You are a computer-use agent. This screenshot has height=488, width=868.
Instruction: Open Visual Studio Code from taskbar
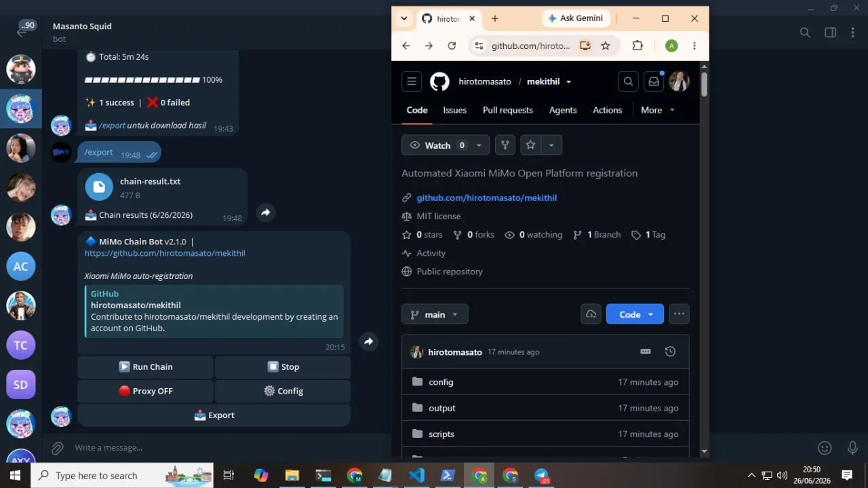417,475
